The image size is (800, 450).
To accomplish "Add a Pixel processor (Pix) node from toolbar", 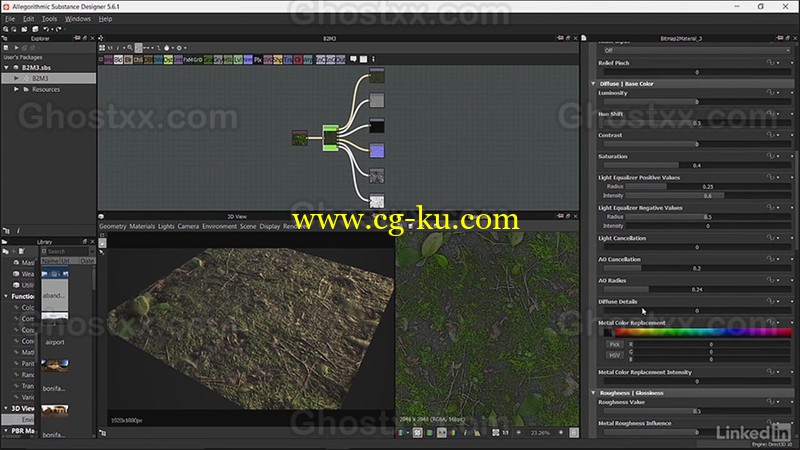I will pos(258,60).
